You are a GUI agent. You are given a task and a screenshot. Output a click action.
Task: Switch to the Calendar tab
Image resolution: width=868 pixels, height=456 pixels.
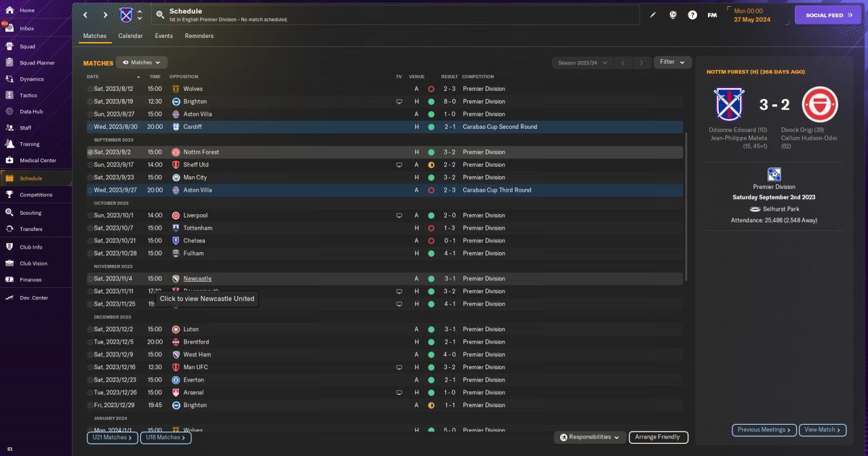pyautogui.click(x=130, y=36)
